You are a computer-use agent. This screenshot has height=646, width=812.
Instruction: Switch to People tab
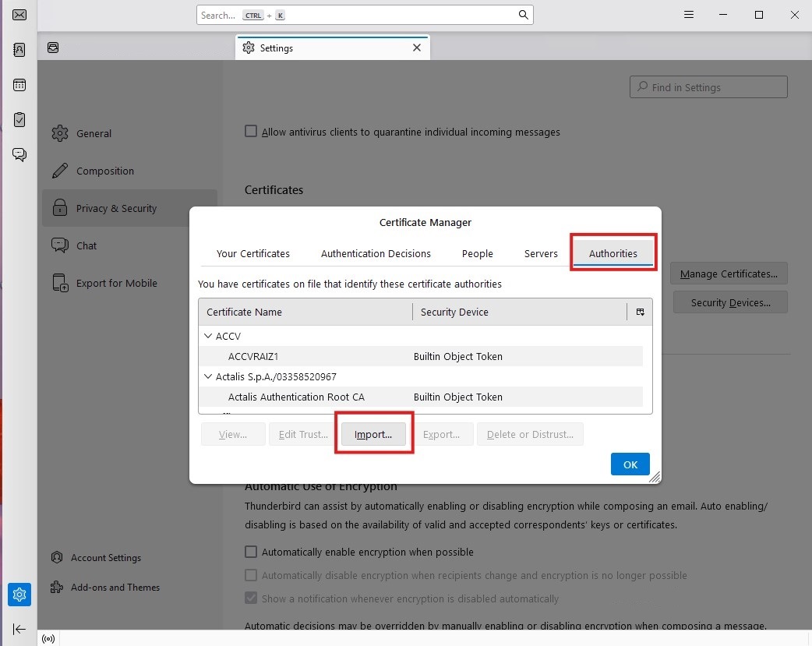coord(477,253)
